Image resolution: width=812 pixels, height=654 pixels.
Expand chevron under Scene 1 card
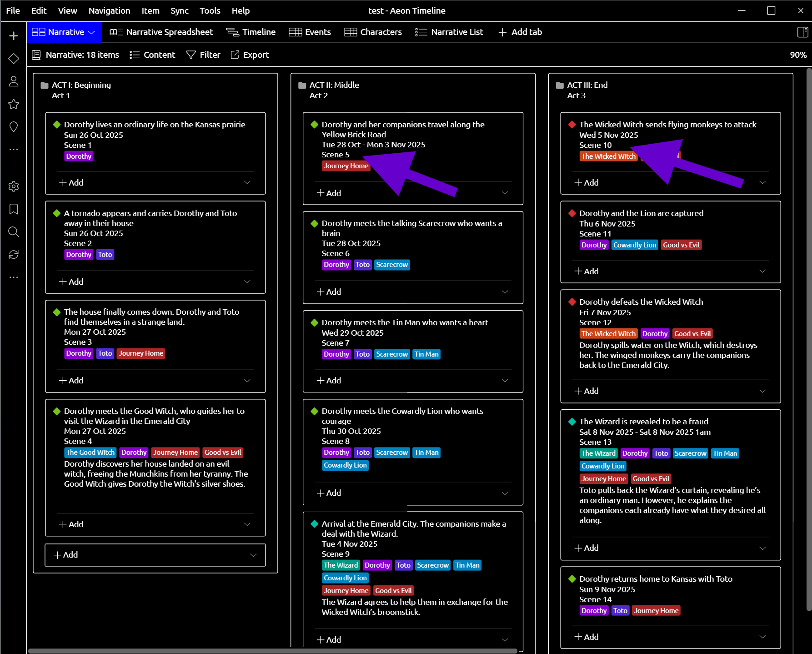[x=247, y=182]
